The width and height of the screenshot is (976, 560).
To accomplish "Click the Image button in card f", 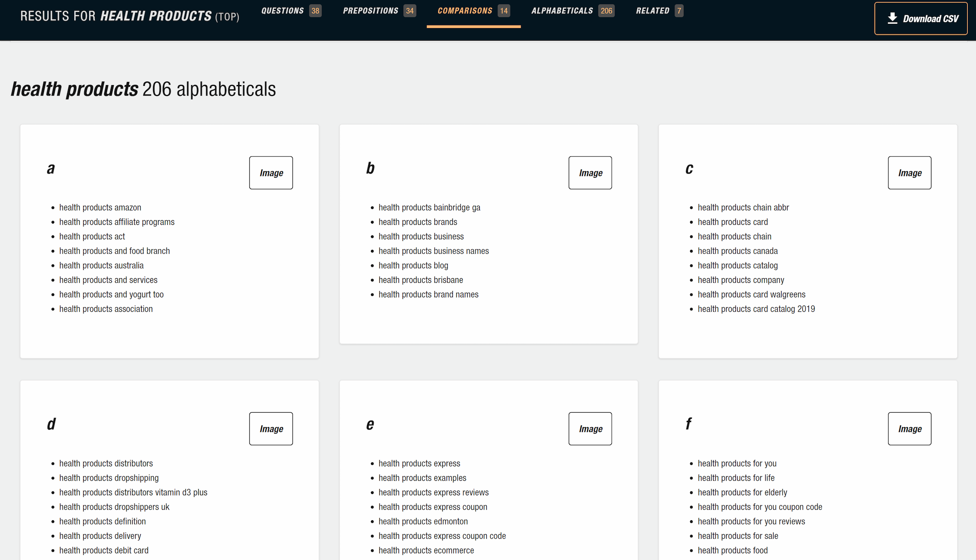I will pos(909,428).
